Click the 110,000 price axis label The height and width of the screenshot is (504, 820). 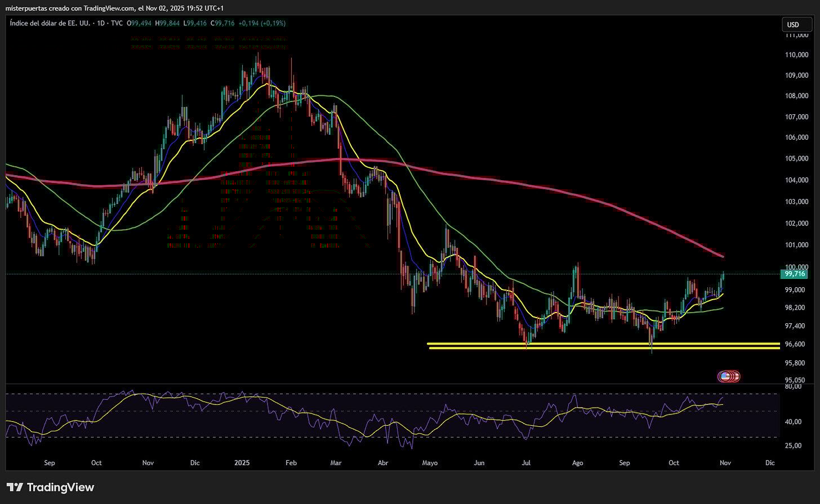(797, 55)
